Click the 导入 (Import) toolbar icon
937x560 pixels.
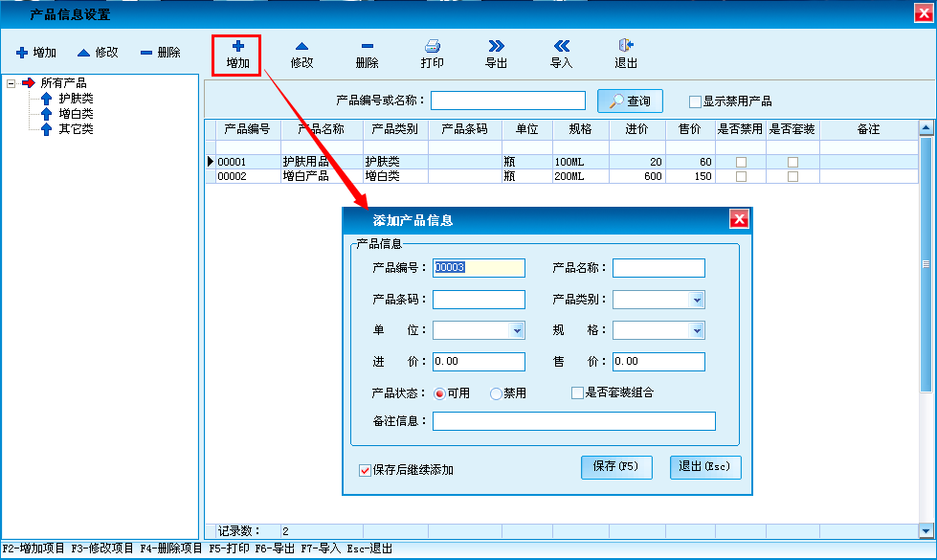coord(561,46)
